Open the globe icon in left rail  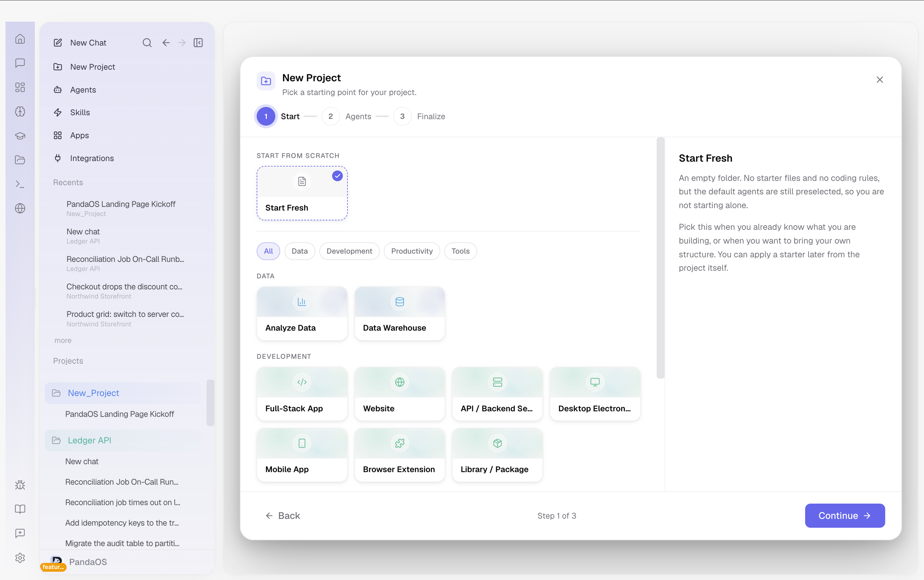(x=20, y=208)
